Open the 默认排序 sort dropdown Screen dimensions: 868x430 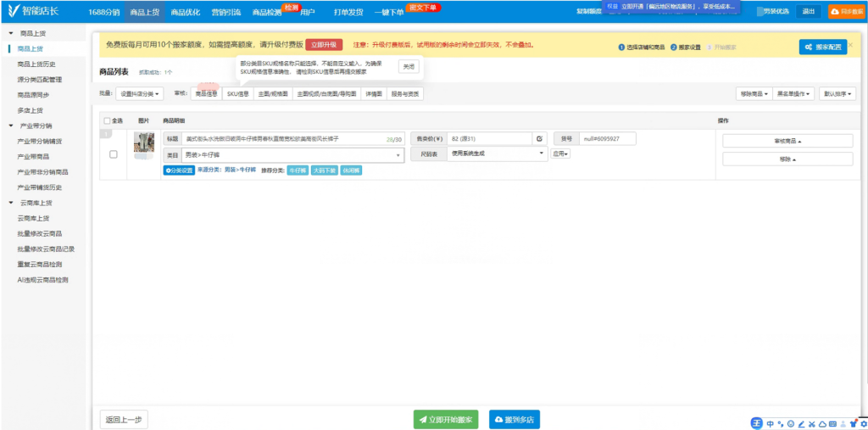[x=837, y=93]
